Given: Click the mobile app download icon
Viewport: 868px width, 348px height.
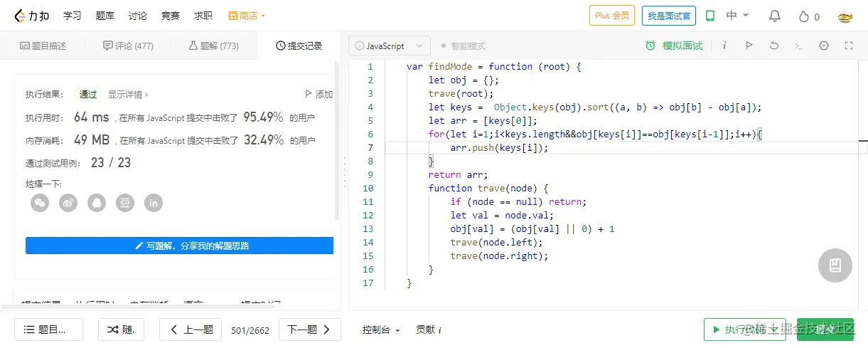Looking at the screenshot, I should [709, 16].
